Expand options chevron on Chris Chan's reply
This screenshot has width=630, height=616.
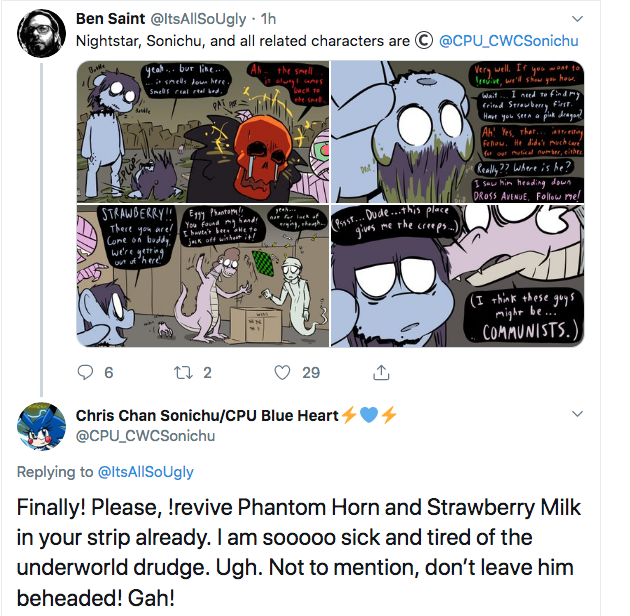[577, 414]
